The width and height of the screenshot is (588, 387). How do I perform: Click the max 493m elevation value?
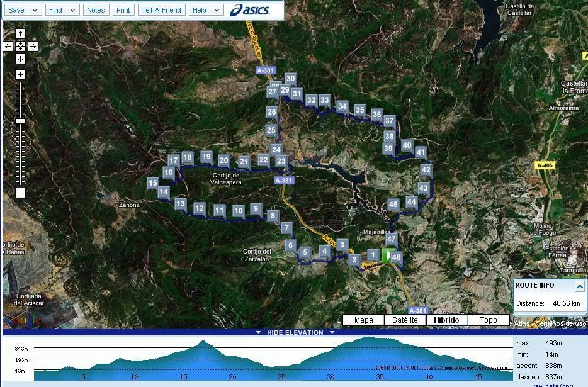click(553, 343)
